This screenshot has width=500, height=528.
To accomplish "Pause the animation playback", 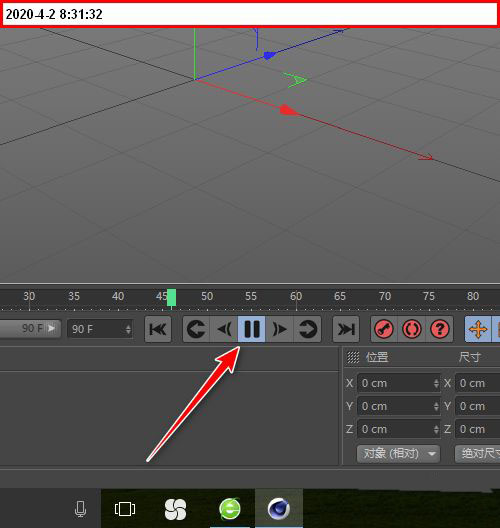I will tap(252, 329).
